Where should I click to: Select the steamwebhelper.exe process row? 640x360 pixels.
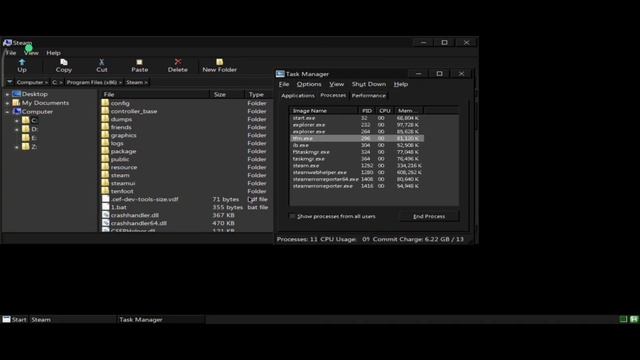(357, 172)
